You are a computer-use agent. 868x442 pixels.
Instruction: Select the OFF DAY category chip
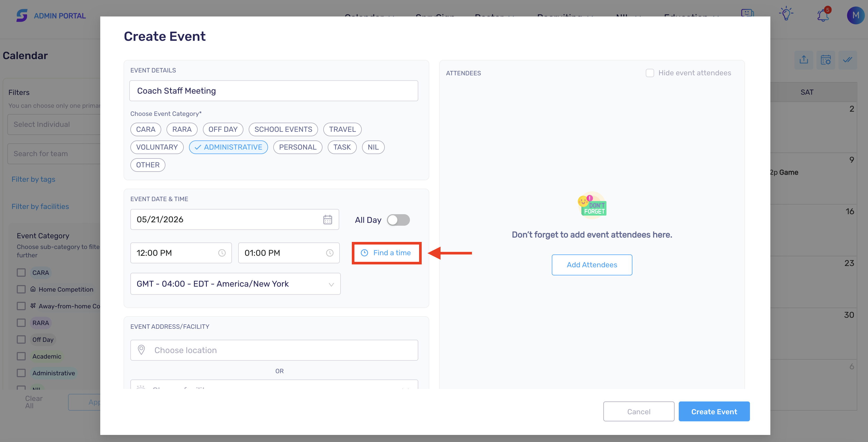[223, 129]
